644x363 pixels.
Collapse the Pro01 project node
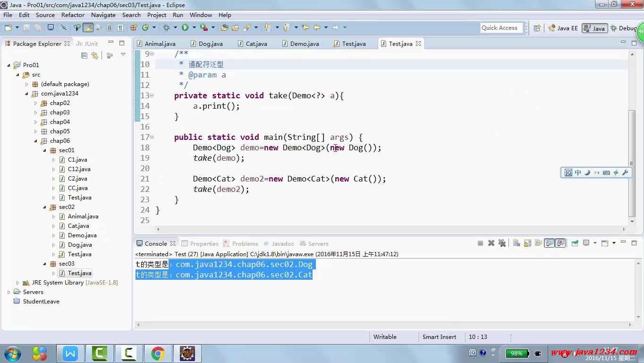tap(8, 65)
